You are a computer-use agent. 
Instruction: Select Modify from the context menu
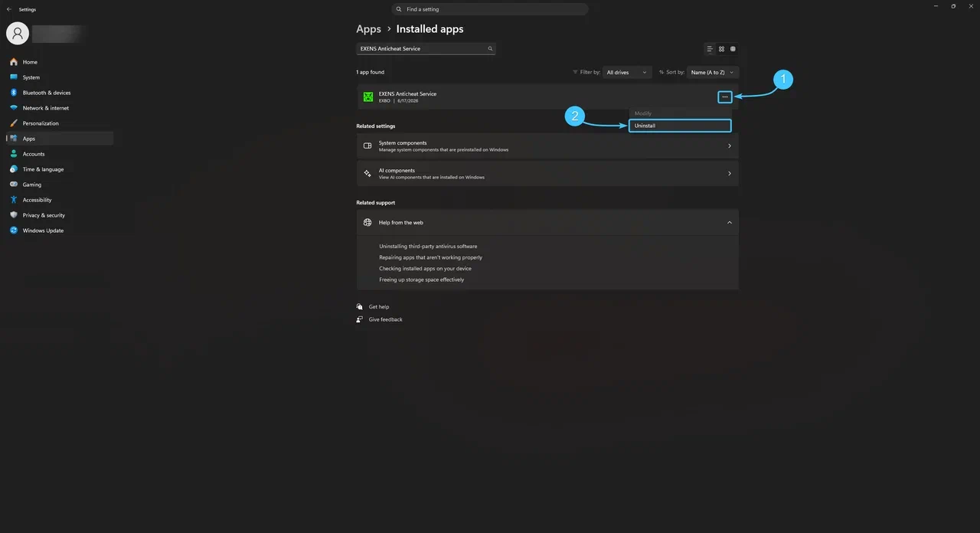tap(680, 113)
